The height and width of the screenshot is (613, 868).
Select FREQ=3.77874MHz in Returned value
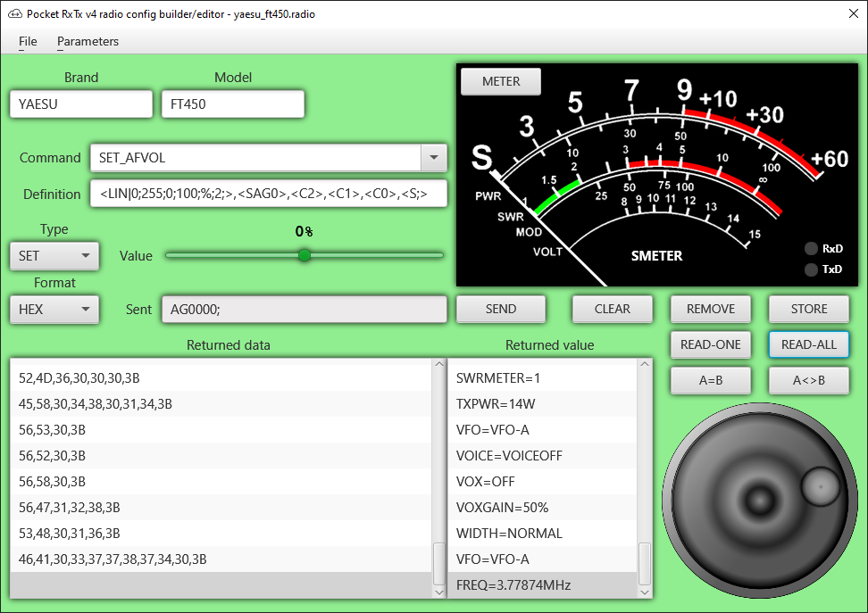(x=543, y=584)
